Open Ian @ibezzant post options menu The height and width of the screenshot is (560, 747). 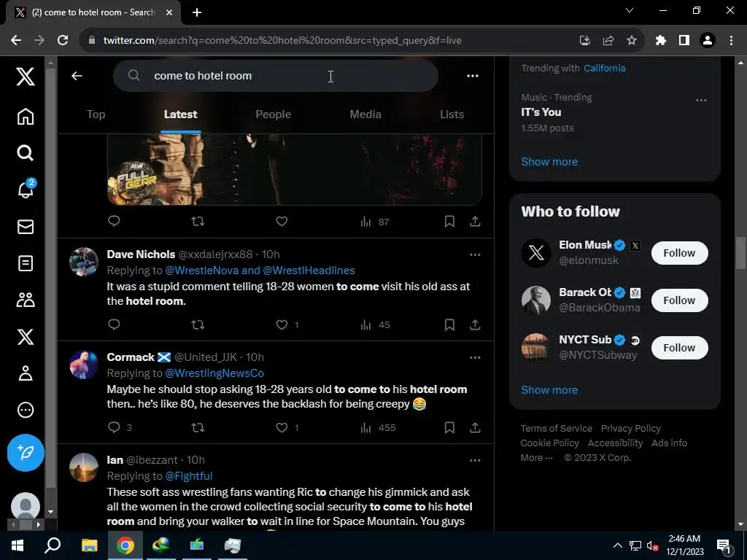pos(475,461)
